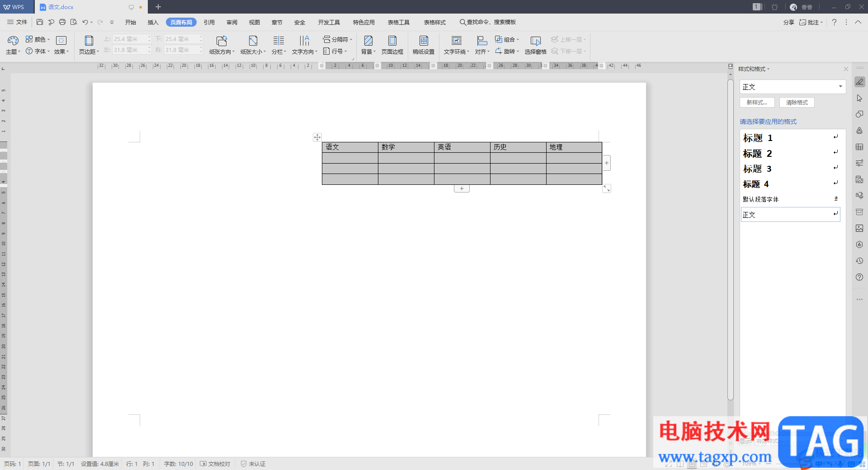This screenshot has height=470, width=868.
Task: Switch to the 审阅 tab
Action: 232,22
